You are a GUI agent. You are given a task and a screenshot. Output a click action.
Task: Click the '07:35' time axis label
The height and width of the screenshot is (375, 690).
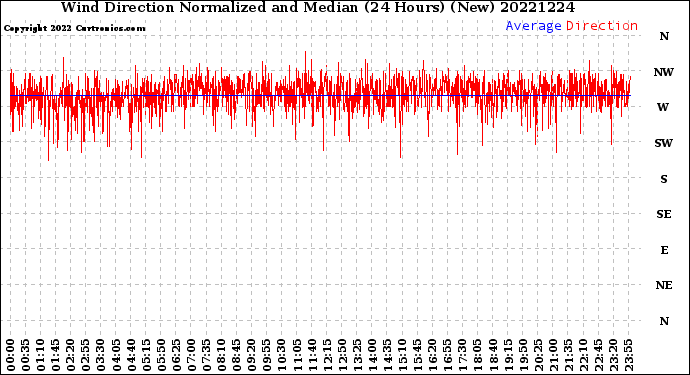point(206,356)
